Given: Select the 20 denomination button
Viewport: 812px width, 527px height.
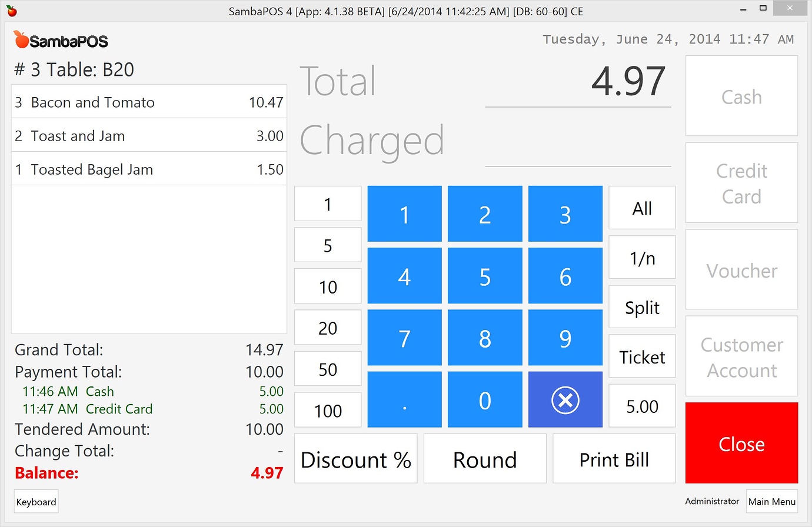Looking at the screenshot, I should pos(328,328).
